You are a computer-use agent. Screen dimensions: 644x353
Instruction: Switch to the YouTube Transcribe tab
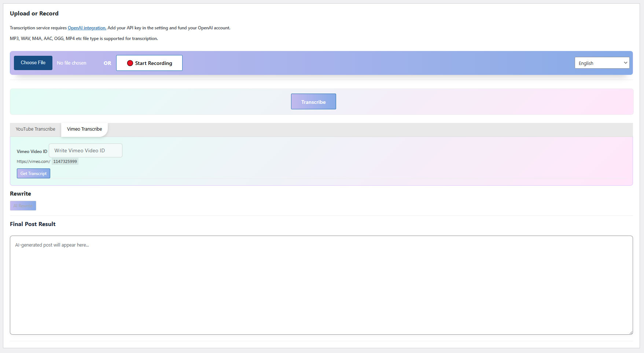click(36, 129)
